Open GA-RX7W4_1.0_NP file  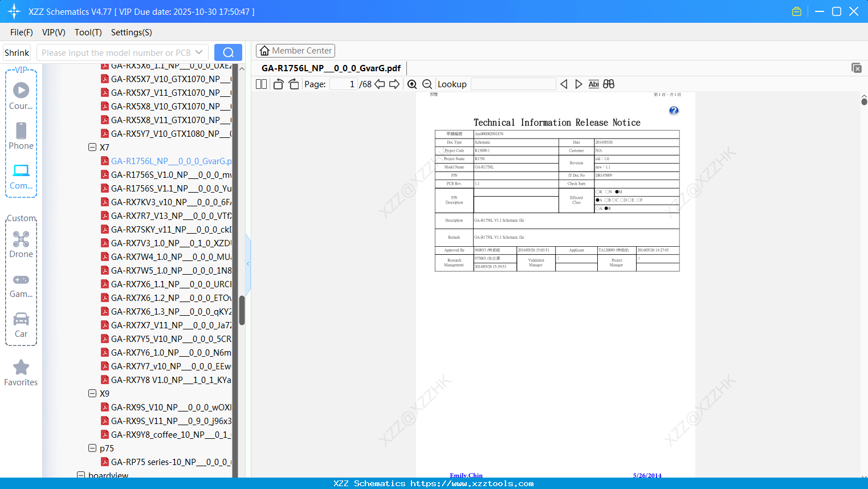[x=166, y=256]
